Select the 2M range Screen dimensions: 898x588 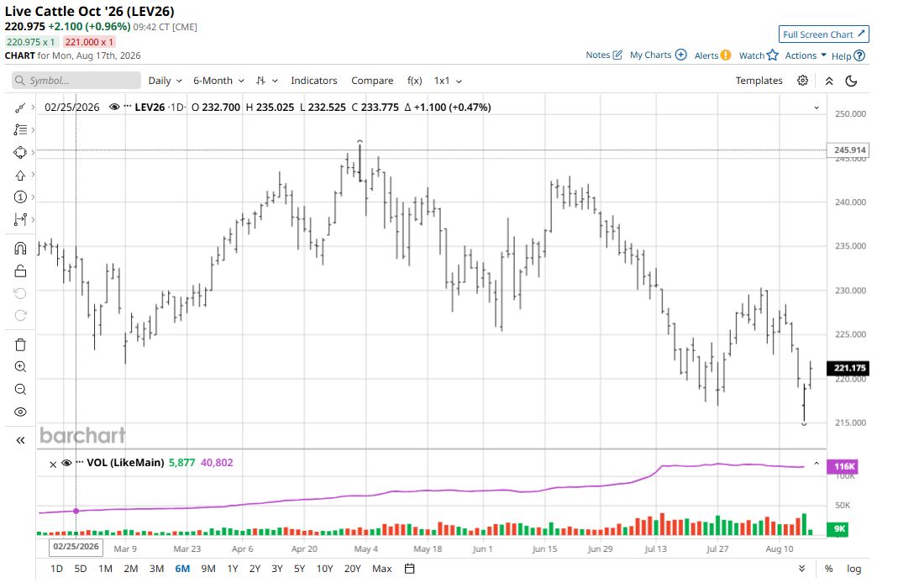click(130, 569)
